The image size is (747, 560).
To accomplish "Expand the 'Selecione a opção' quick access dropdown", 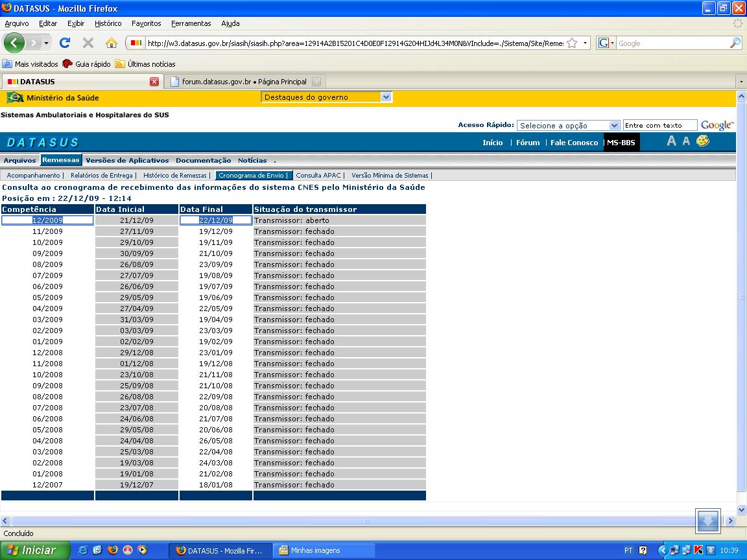I will 614,126.
